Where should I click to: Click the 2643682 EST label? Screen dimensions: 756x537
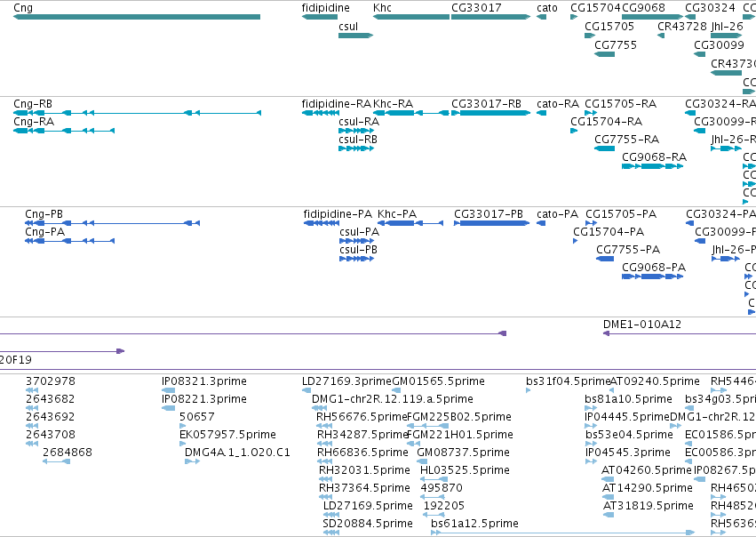click(50, 399)
